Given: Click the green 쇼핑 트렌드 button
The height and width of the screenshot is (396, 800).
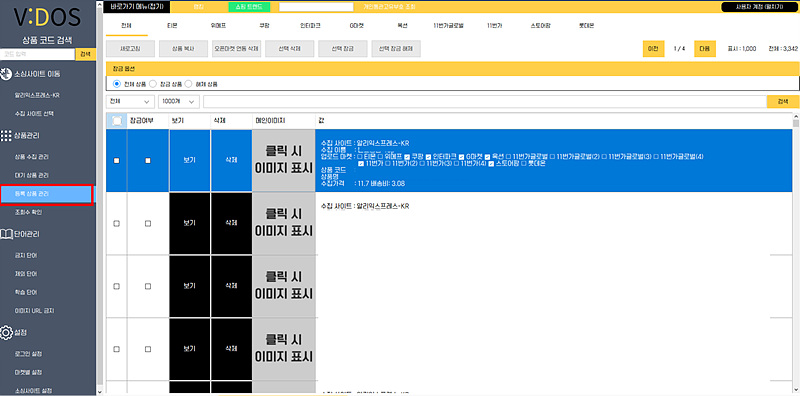Looking at the screenshot, I should [x=249, y=7].
